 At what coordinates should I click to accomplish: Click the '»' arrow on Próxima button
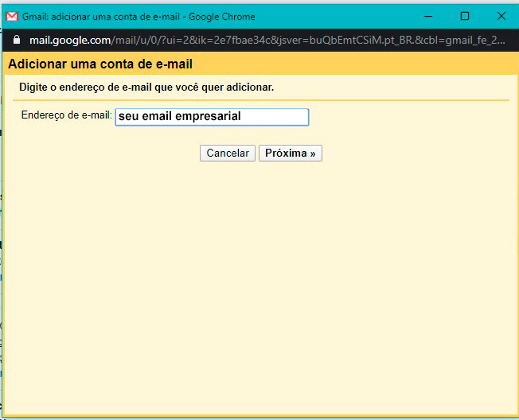pyautogui.click(x=313, y=154)
